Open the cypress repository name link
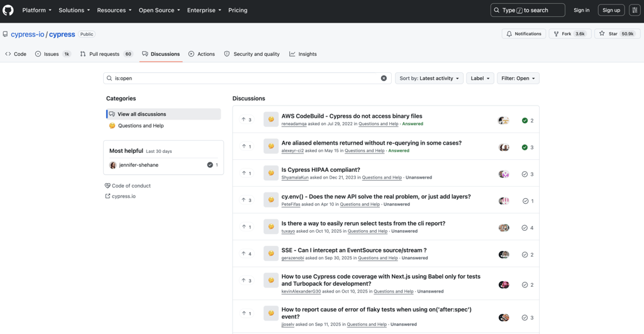Image resolution: width=644 pixels, height=334 pixels. [62, 34]
